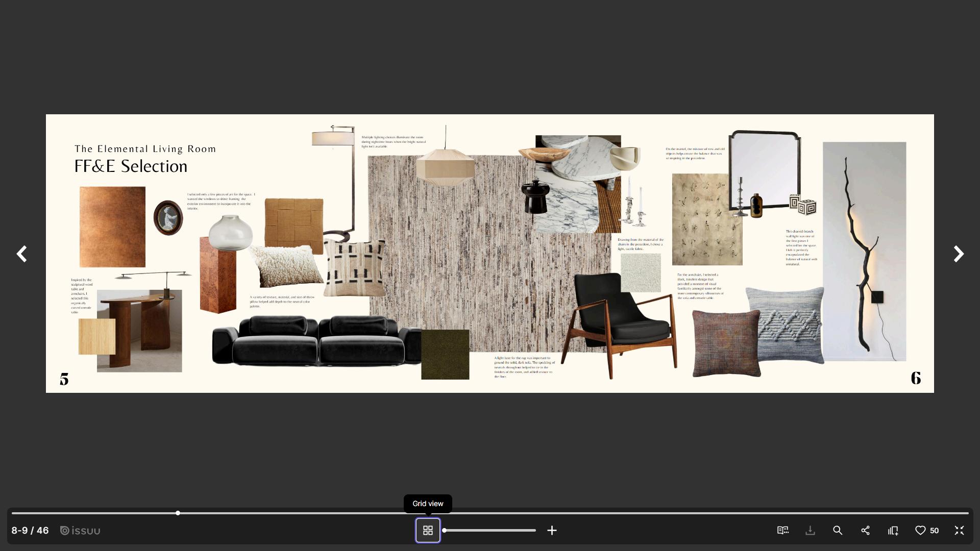Screen dimensions: 980x551
Task: Click the share icon
Action: tap(865, 531)
